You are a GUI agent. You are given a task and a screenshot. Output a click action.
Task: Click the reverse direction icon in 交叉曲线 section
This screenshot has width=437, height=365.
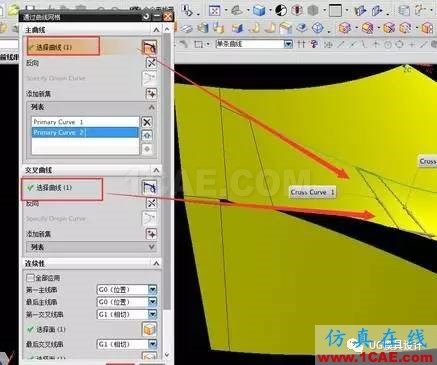pos(151,203)
